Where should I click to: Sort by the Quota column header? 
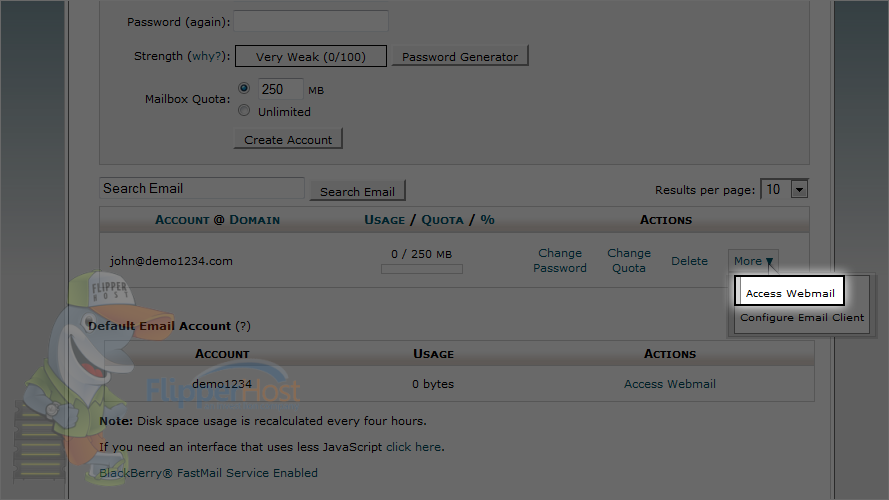pyautogui.click(x=442, y=220)
